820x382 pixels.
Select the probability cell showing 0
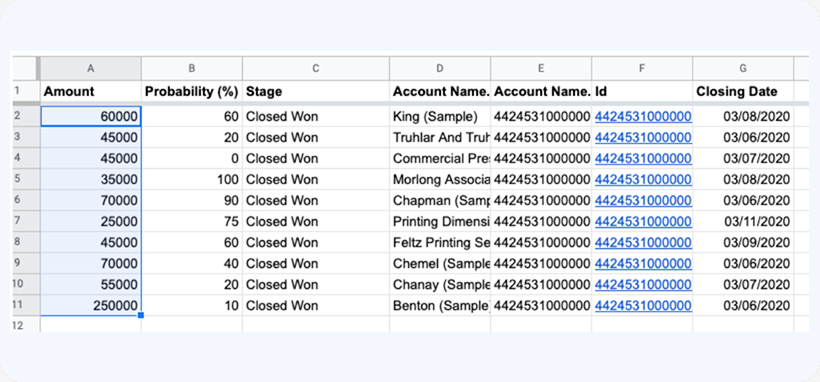191,159
